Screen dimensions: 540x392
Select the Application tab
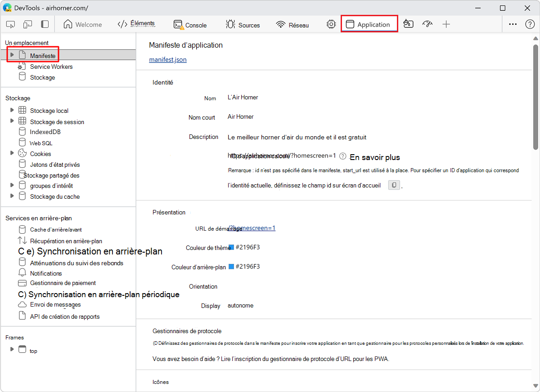point(368,24)
